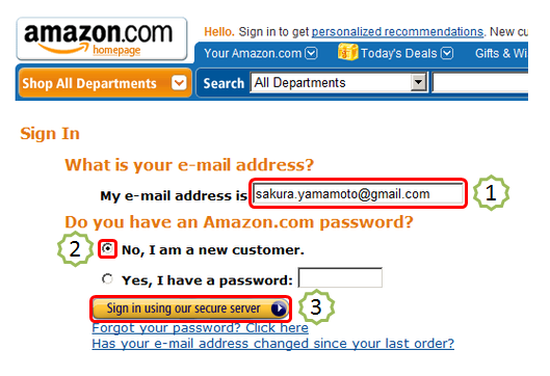
Task: Expand the Your Amazon.com menu arrow
Action: (311, 53)
